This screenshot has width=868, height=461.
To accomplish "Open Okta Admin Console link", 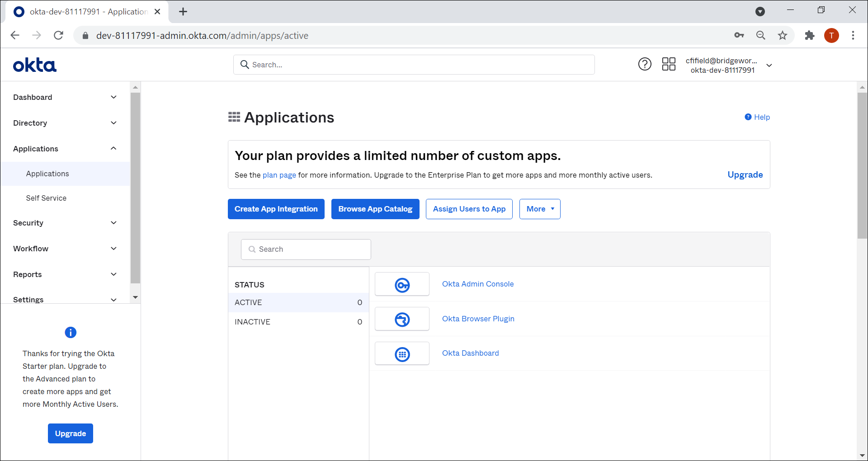I will [x=478, y=284].
